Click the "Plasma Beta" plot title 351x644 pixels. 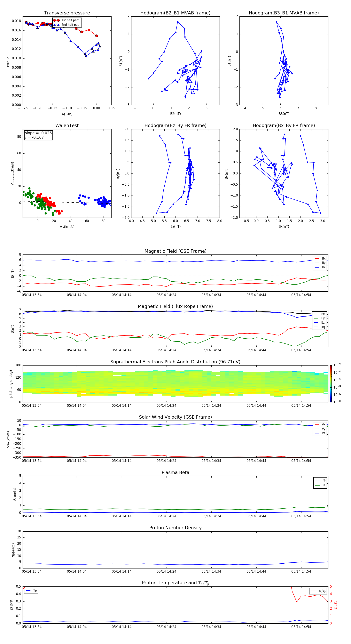[175, 473]
